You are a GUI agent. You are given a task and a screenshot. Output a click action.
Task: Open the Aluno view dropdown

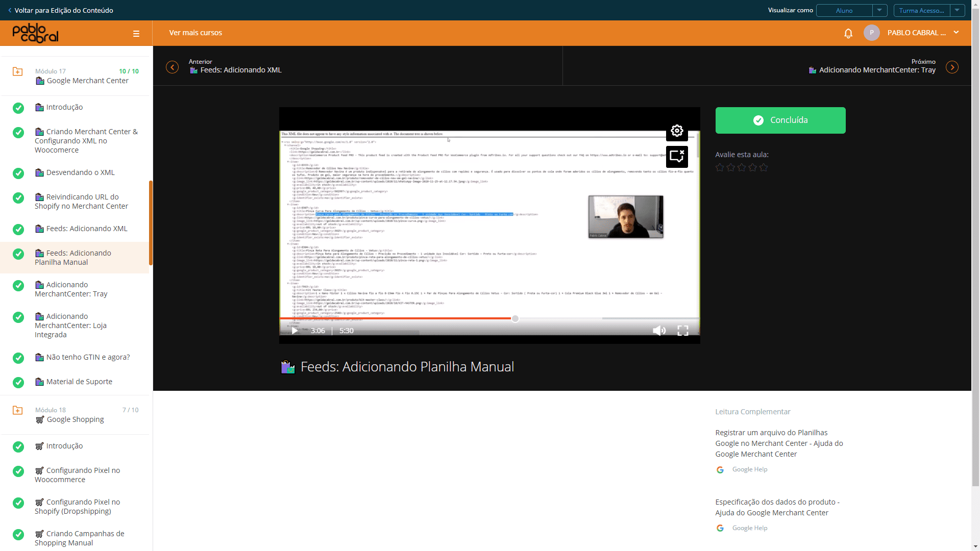point(851,11)
